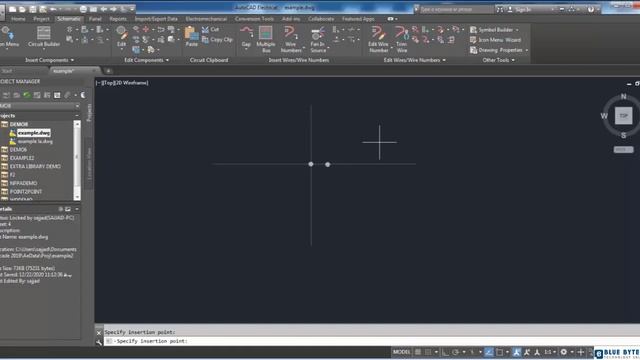The height and width of the screenshot is (360, 640).
Task: Expand the Edit Components panel
Action: coord(147,60)
